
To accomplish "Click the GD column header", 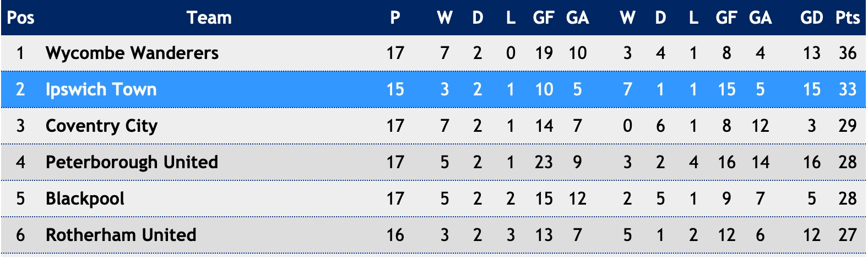I will tap(811, 18).
